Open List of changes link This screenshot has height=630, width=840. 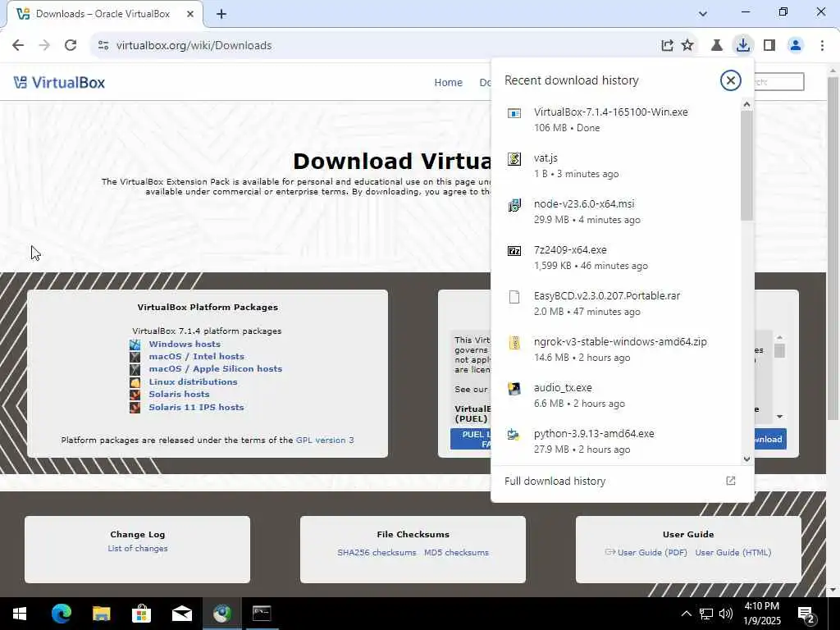(138, 548)
